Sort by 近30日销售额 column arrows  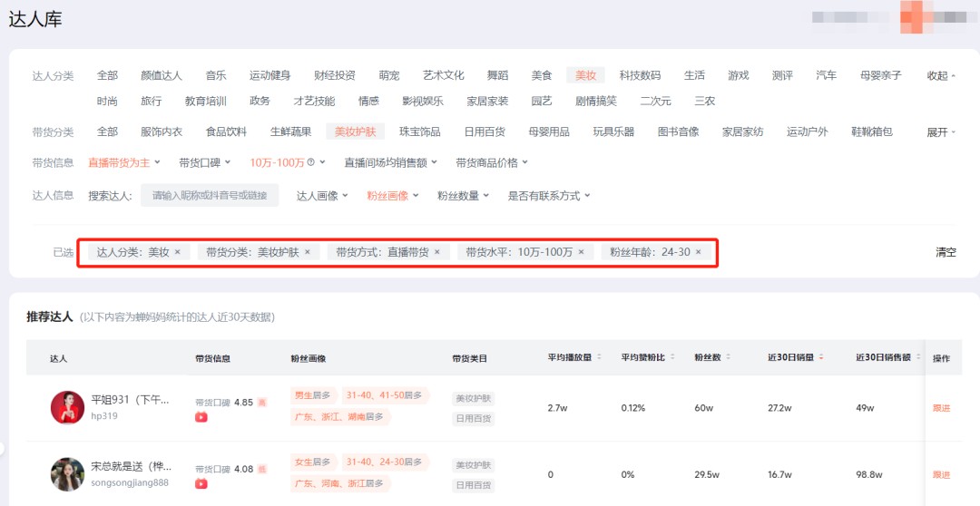[918, 357]
